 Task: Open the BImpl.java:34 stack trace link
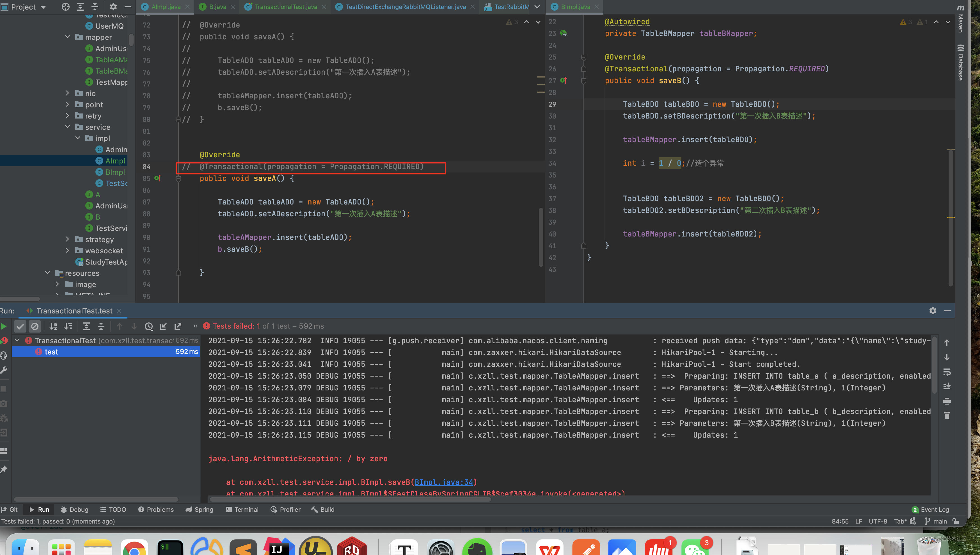tap(443, 482)
